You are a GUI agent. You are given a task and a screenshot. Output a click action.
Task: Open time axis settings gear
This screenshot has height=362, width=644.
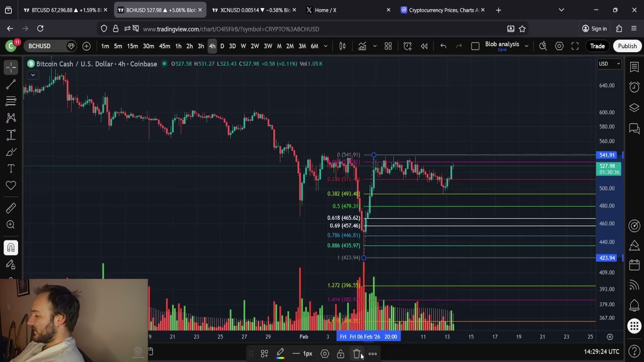coord(610,337)
